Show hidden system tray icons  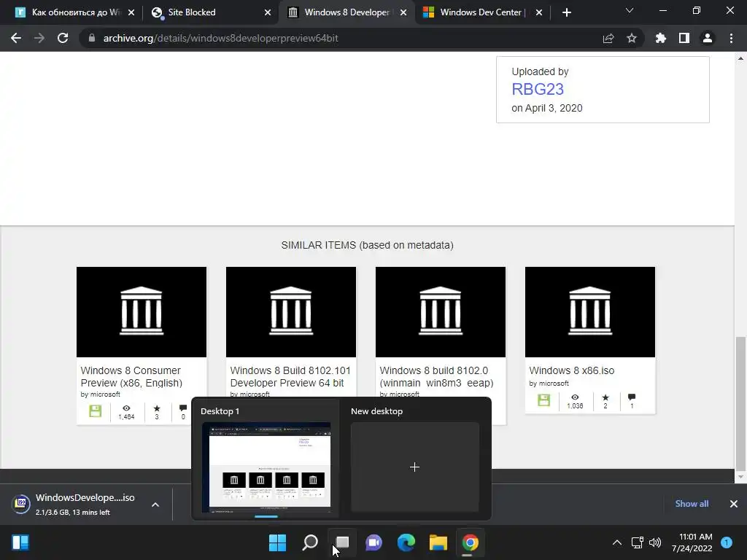617,542
